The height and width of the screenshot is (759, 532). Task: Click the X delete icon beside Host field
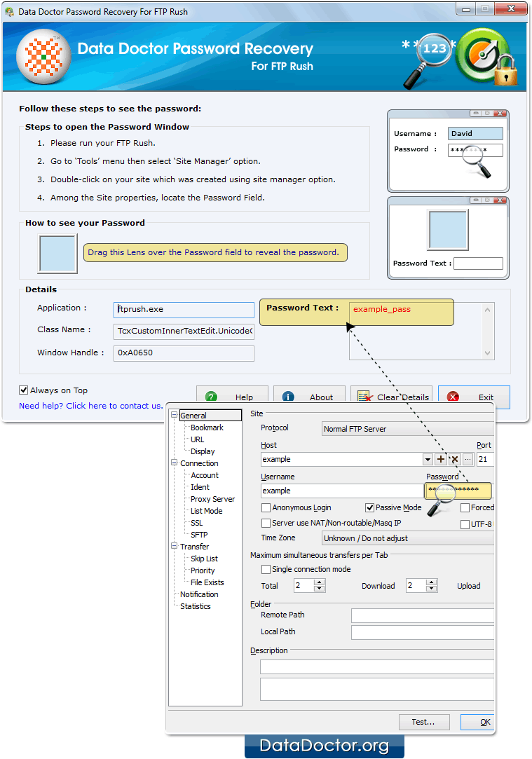pyautogui.click(x=454, y=459)
